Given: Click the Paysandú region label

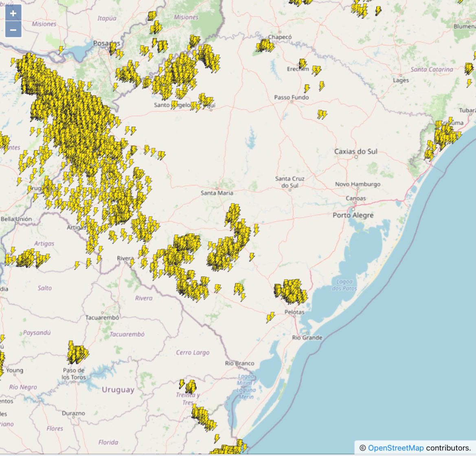Looking at the screenshot, I should coord(37,333).
